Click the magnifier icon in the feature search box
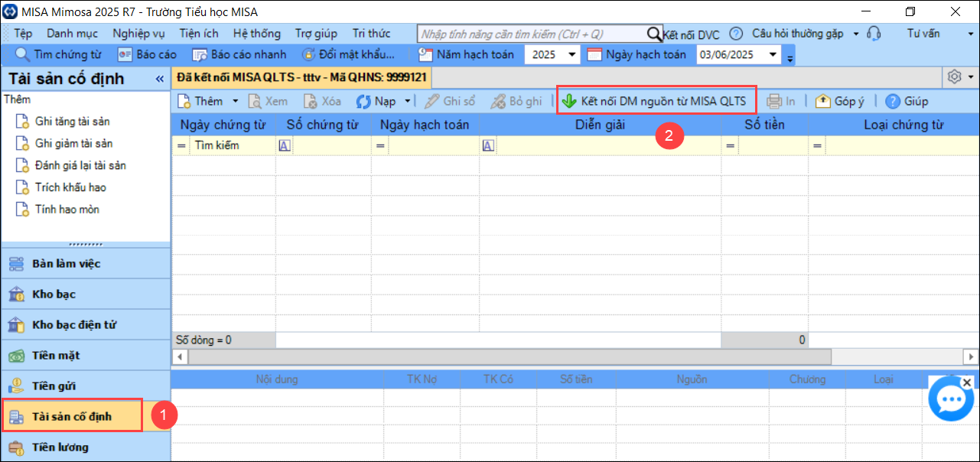This screenshot has width=980, height=462. tap(654, 34)
